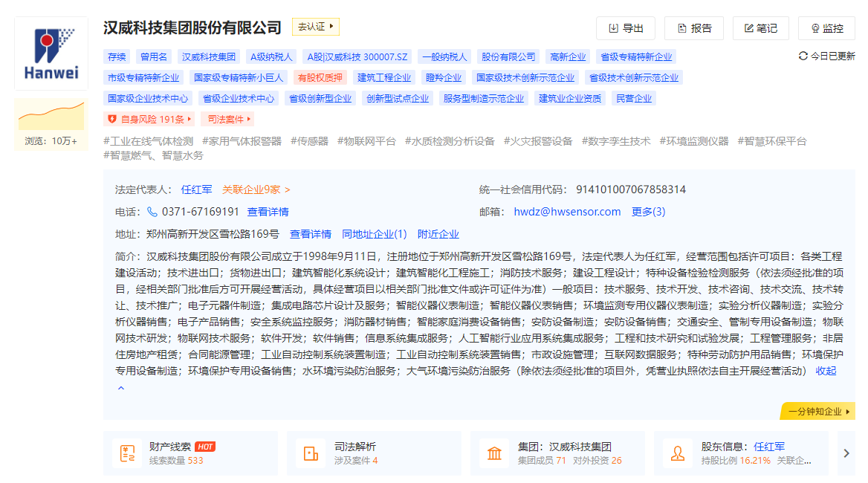Open the 司法解析 card icon
The image size is (868, 483).
coord(311,453)
